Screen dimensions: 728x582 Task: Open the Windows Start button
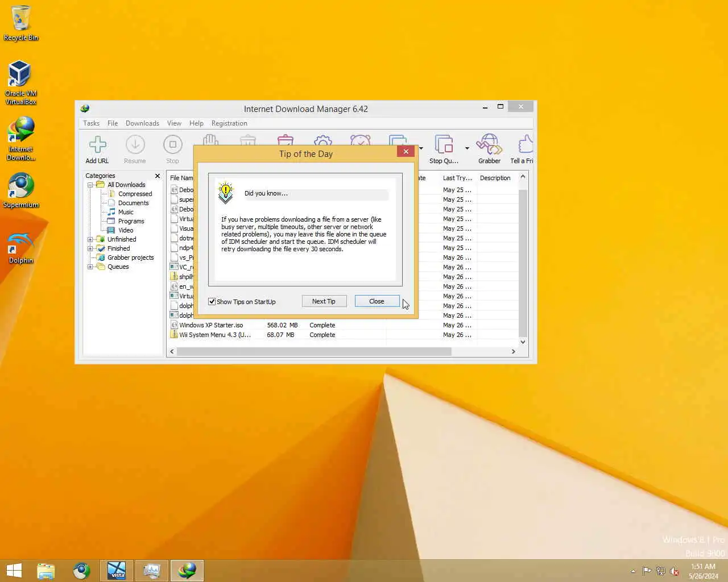pyautogui.click(x=14, y=571)
